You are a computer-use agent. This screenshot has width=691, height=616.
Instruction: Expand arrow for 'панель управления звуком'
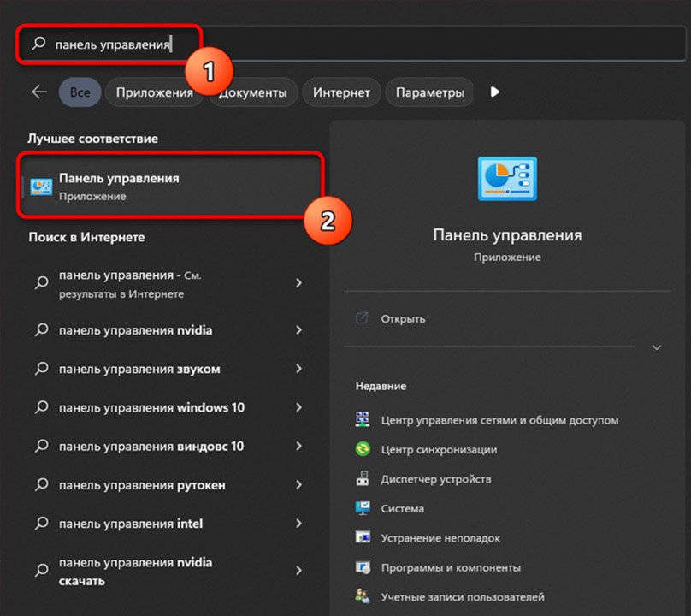point(298,369)
